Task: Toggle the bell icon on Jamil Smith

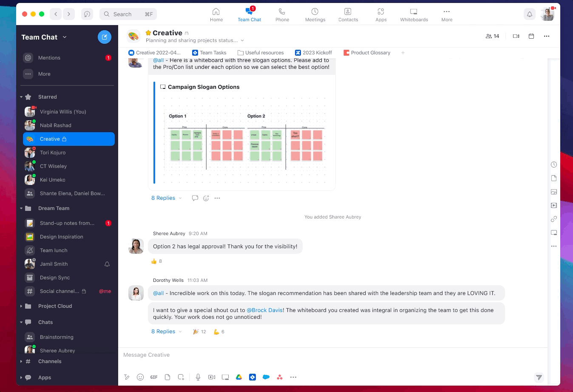Action: point(107,264)
